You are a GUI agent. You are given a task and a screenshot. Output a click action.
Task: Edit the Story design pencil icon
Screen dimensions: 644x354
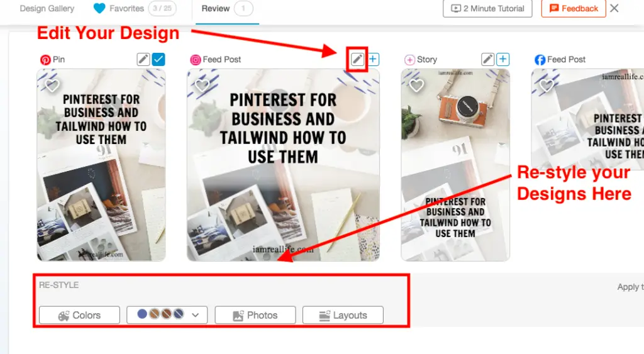point(487,60)
